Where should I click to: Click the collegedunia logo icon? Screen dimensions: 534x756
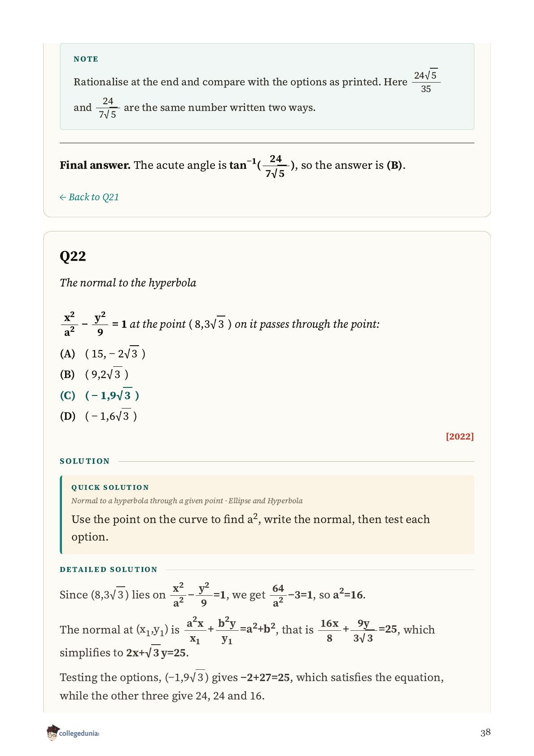[x=53, y=732]
